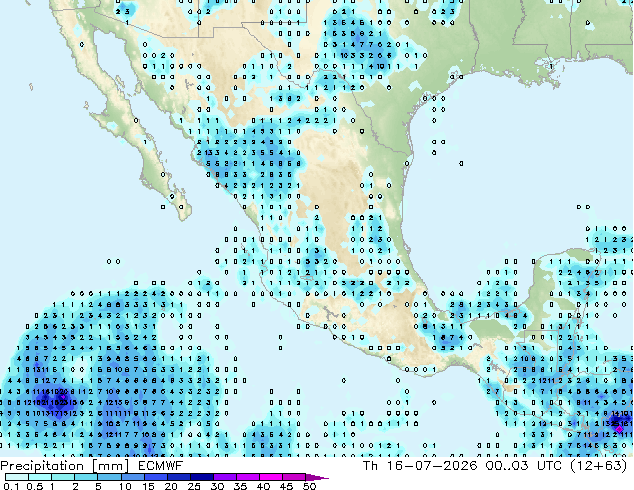Click the 5–10 mm legend color swatch

[x=110, y=477]
